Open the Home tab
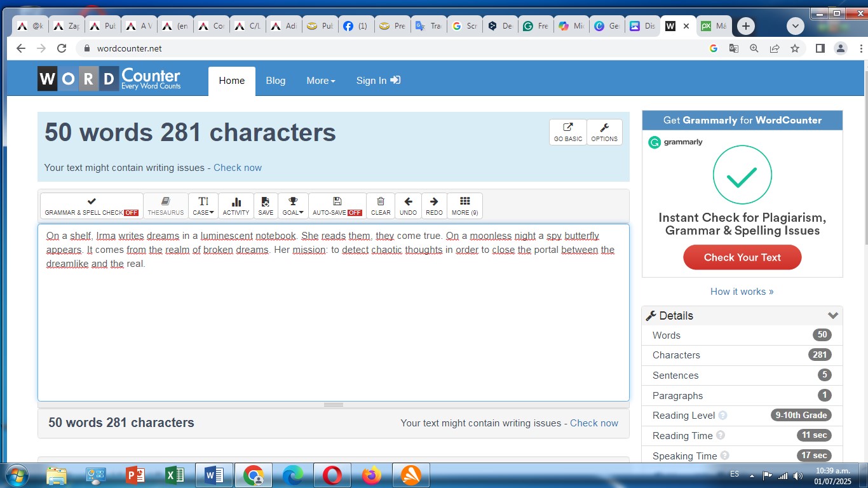 (x=232, y=81)
